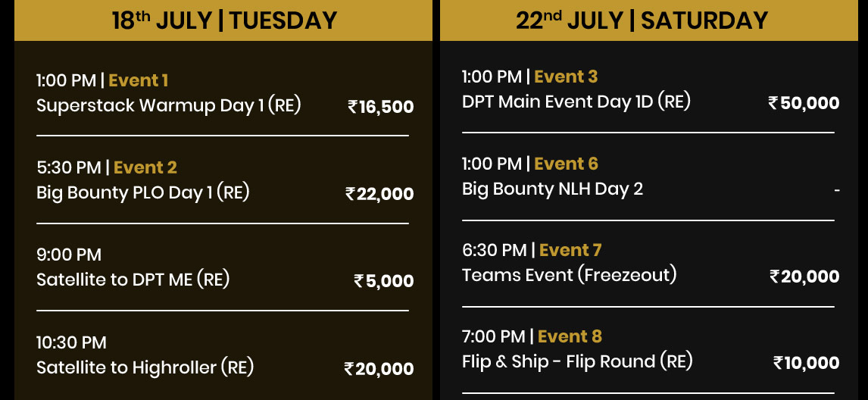
Task: Open Event 6 label
Action: [567, 164]
